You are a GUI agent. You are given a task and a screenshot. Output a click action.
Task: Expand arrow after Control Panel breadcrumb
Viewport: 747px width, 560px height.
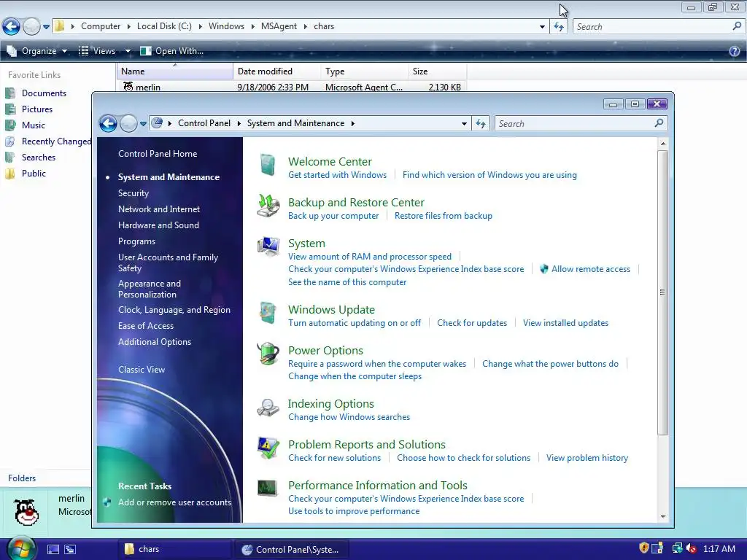coord(239,123)
